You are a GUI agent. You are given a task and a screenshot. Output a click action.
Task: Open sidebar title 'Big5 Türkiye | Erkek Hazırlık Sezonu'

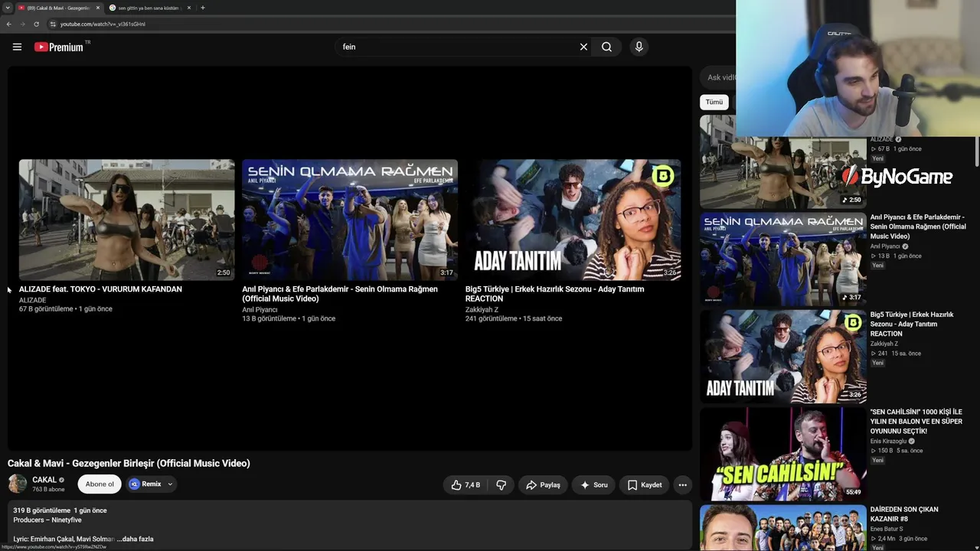click(x=912, y=324)
